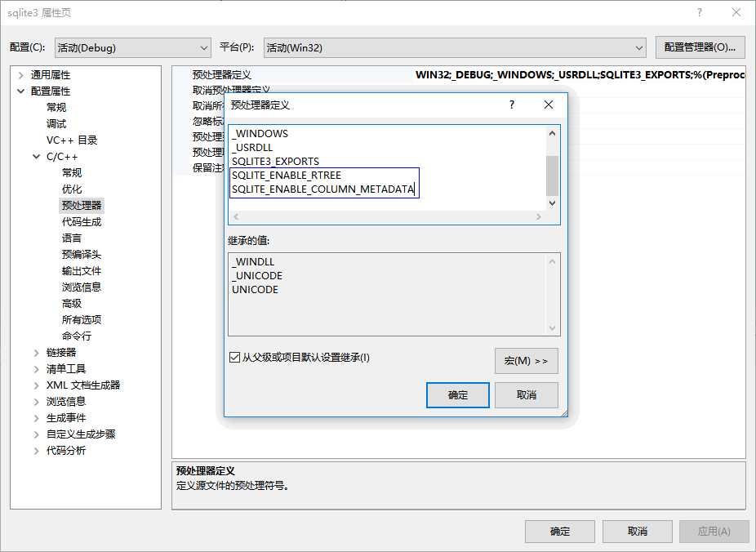The image size is (756, 552).
Task: Select 所有选项 under C/C++
Action: (x=82, y=319)
